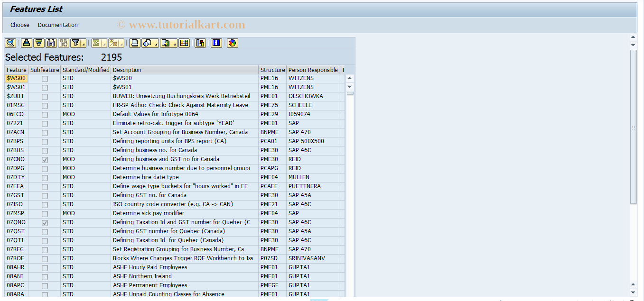
Task: Toggle Subfeature checkbox for 07QNO
Action: coord(45,223)
